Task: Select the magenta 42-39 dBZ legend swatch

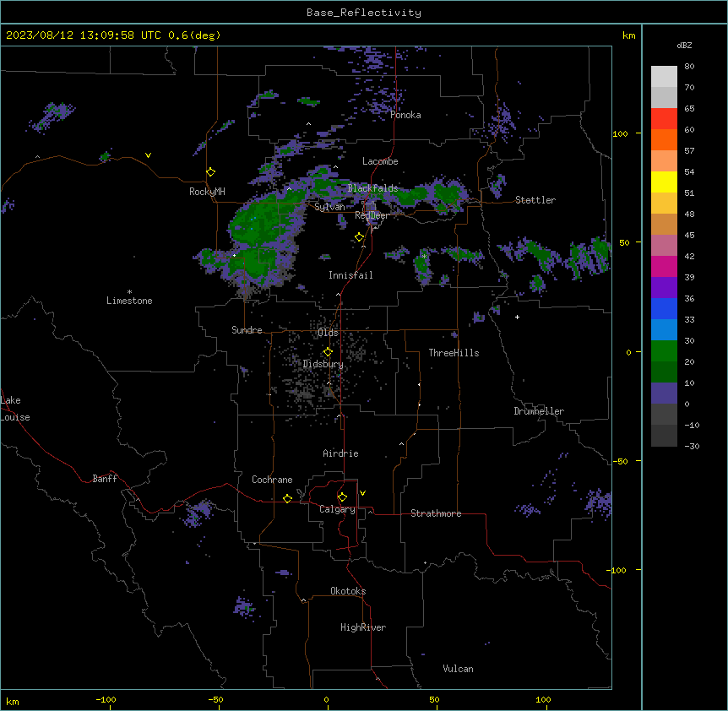Action: tap(664, 266)
